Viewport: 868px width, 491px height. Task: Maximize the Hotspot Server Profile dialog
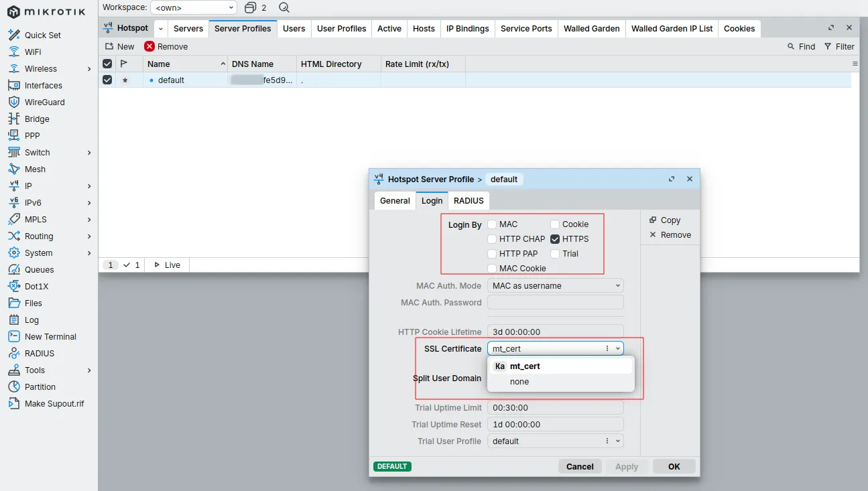tap(672, 179)
